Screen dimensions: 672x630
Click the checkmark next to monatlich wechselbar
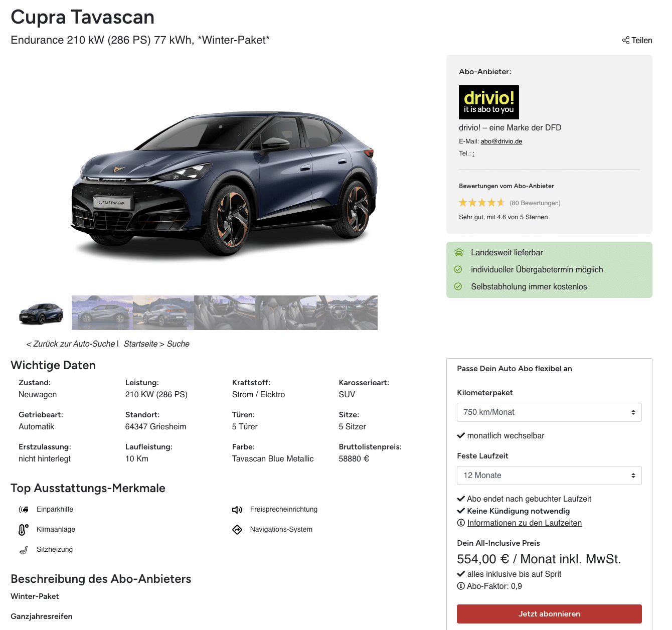[461, 435]
